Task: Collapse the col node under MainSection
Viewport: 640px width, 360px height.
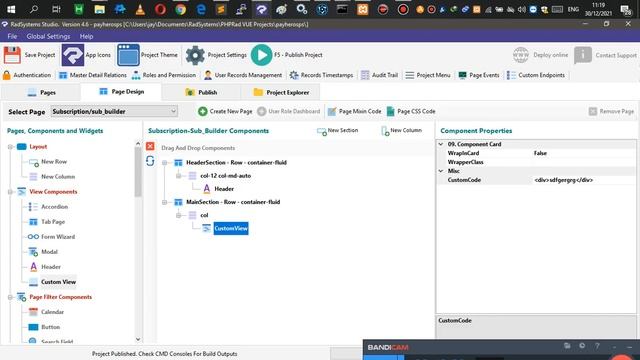Action: 178,215
